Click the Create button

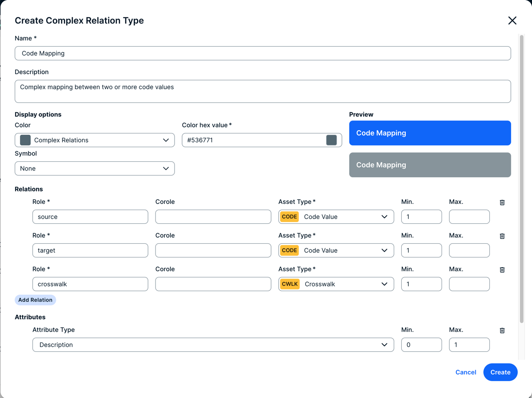(500, 372)
